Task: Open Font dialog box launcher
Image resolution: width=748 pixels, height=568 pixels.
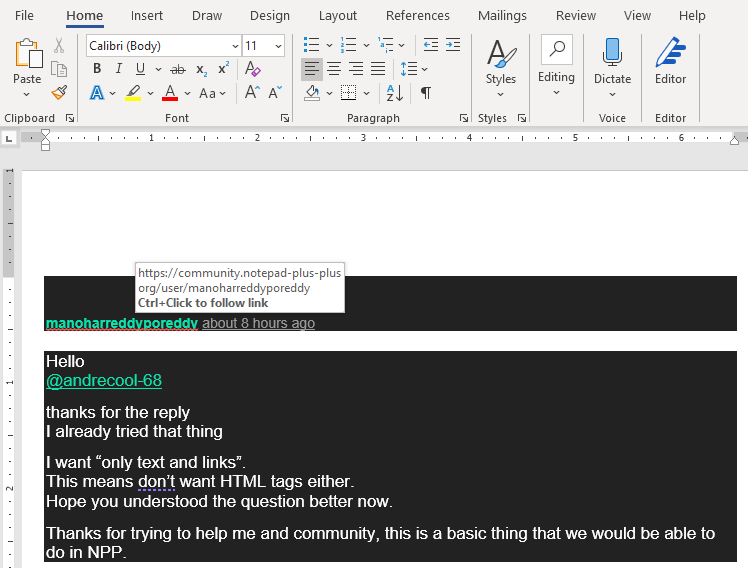Action: tap(285, 118)
